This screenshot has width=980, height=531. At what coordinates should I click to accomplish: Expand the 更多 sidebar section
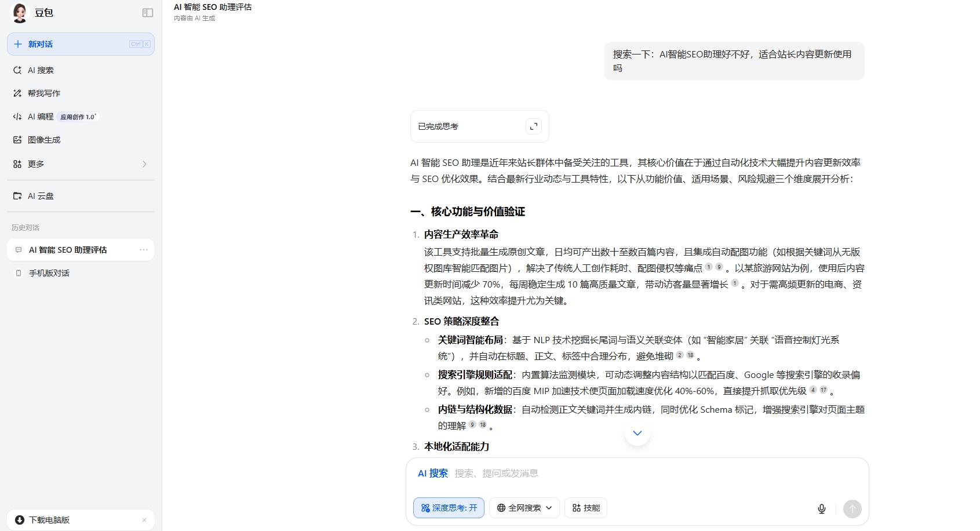[x=144, y=163]
